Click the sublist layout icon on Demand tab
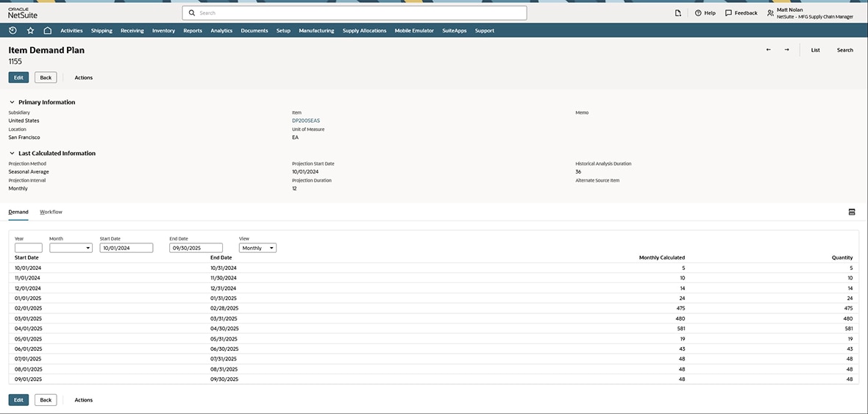The image size is (868, 414). [x=852, y=212]
